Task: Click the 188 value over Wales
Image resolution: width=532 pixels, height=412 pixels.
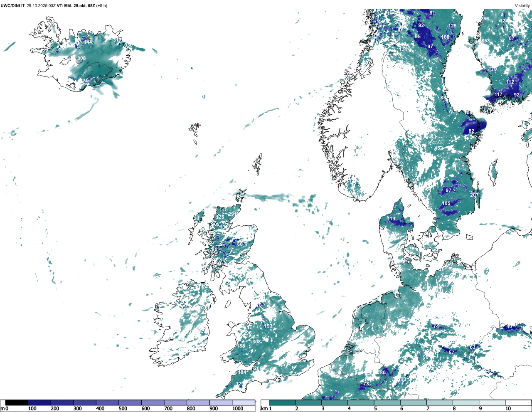Action: tap(241, 346)
